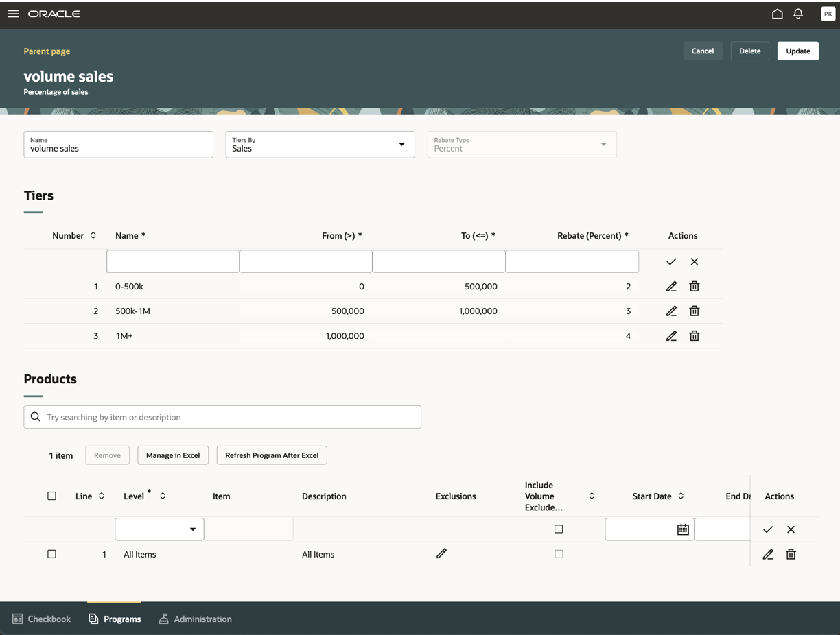Open the notifications bell
840x635 pixels.
click(x=798, y=13)
